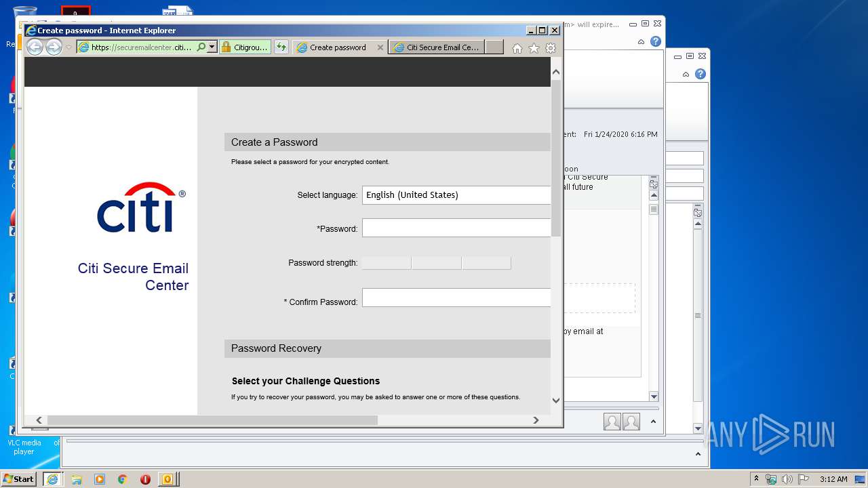Screen dimensions: 868x488
Task: Open the media player taskbar icon
Action: coord(100,479)
